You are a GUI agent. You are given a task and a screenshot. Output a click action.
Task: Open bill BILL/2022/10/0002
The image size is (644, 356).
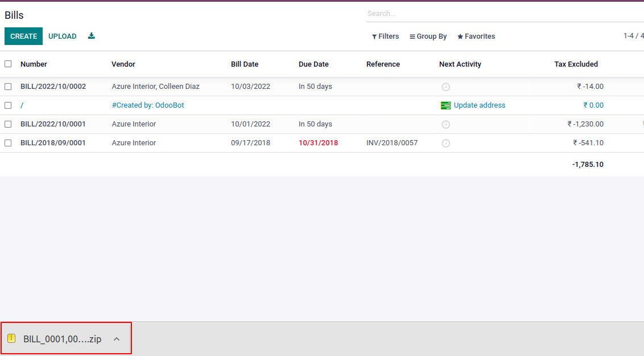coord(53,87)
